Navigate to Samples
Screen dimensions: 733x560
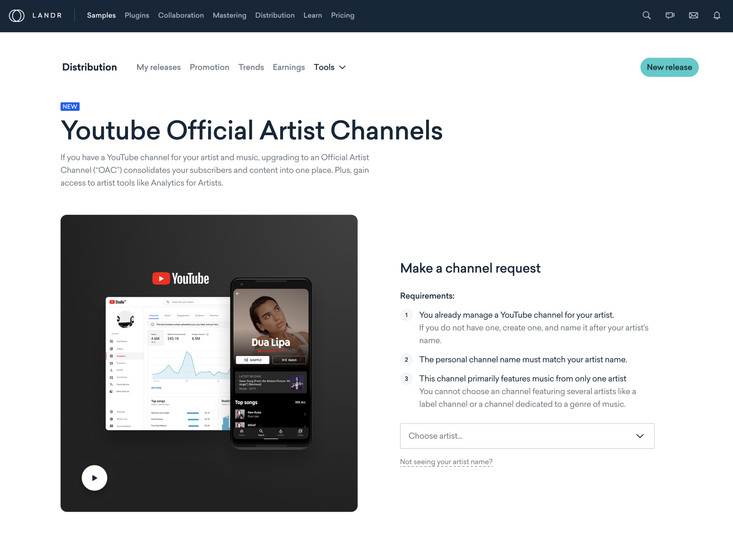pos(101,15)
